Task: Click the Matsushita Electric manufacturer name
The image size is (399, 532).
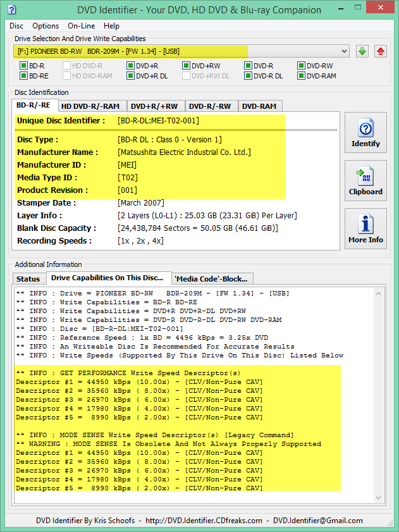Action: pyautogui.click(x=184, y=152)
